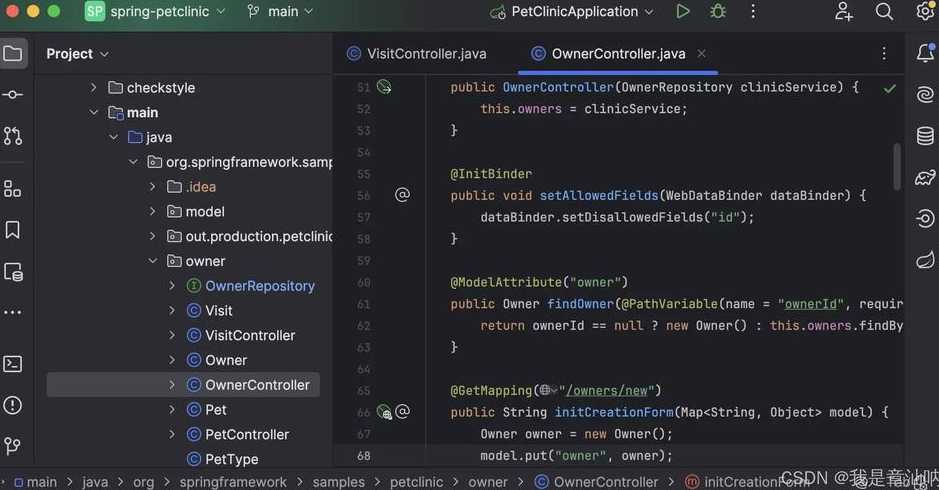The height and width of the screenshot is (490, 939).
Task: Open the Git tool window icon at bottom left
Action: click(13, 445)
